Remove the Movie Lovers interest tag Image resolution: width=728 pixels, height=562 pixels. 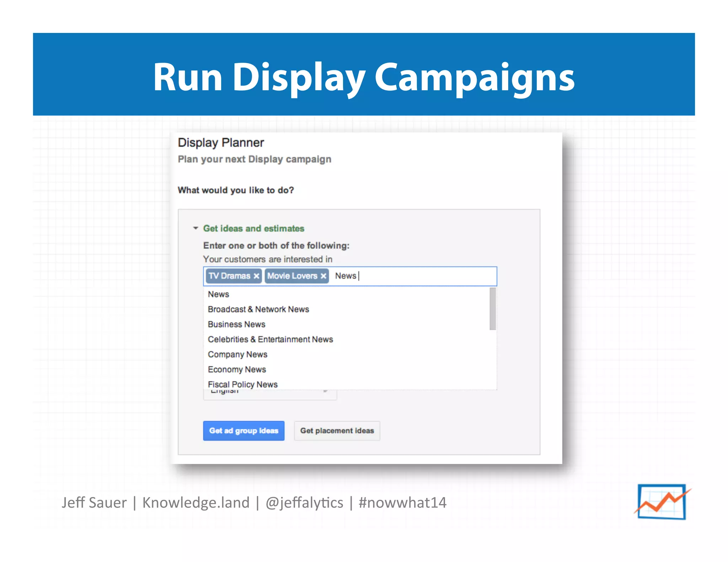click(x=323, y=276)
